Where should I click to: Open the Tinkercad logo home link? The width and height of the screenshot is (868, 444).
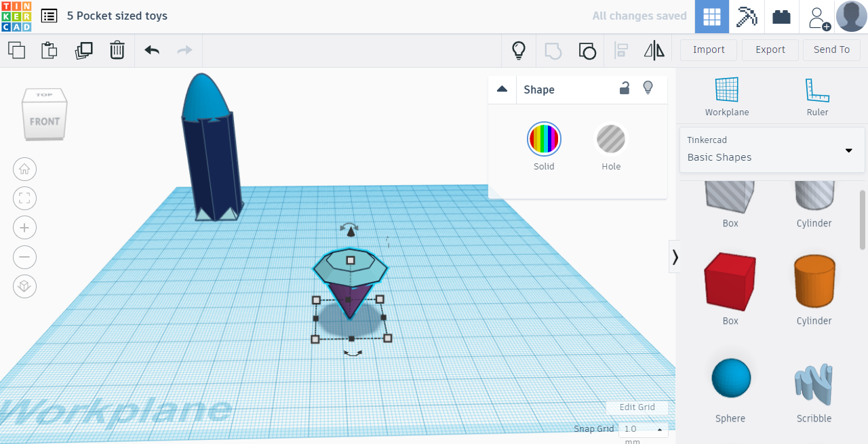16,16
